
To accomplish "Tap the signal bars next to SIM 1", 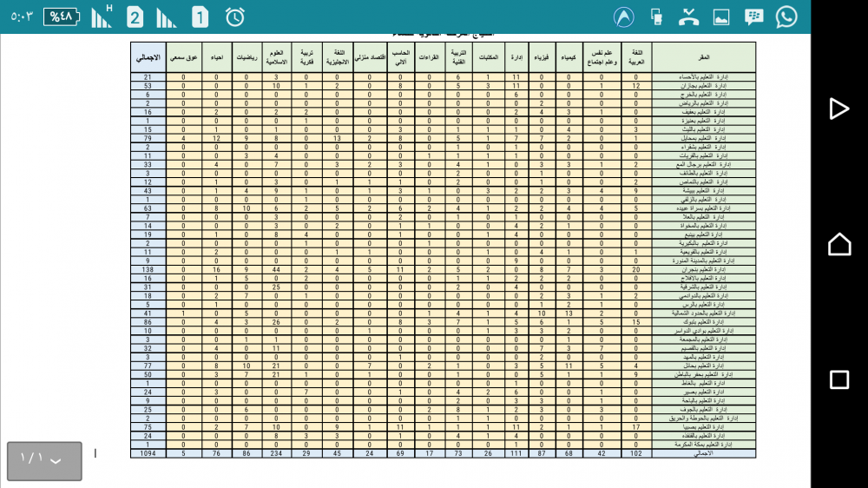I will coord(166,17).
